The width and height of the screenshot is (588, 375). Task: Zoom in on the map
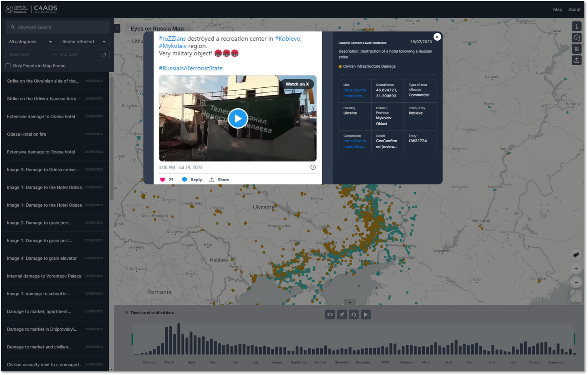pyautogui.click(x=576, y=269)
